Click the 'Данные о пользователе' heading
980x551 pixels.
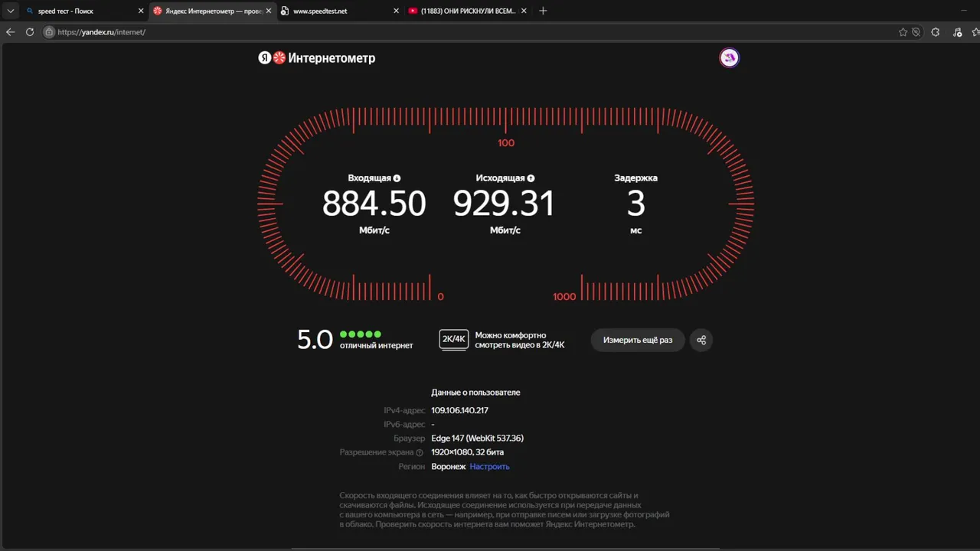click(475, 393)
